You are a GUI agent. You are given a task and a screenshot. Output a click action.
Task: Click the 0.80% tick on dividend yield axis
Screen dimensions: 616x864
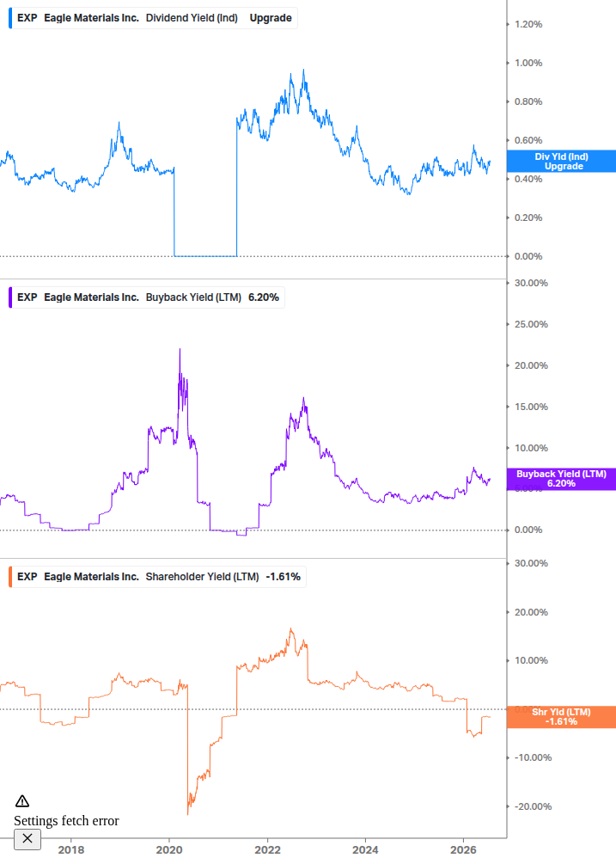coord(528,101)
